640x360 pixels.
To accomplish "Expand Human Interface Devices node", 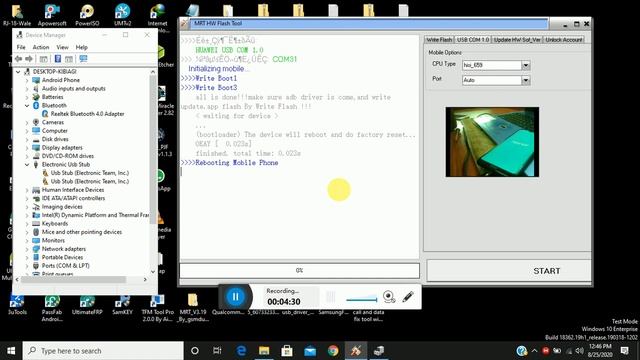I will tap(27, 190).
